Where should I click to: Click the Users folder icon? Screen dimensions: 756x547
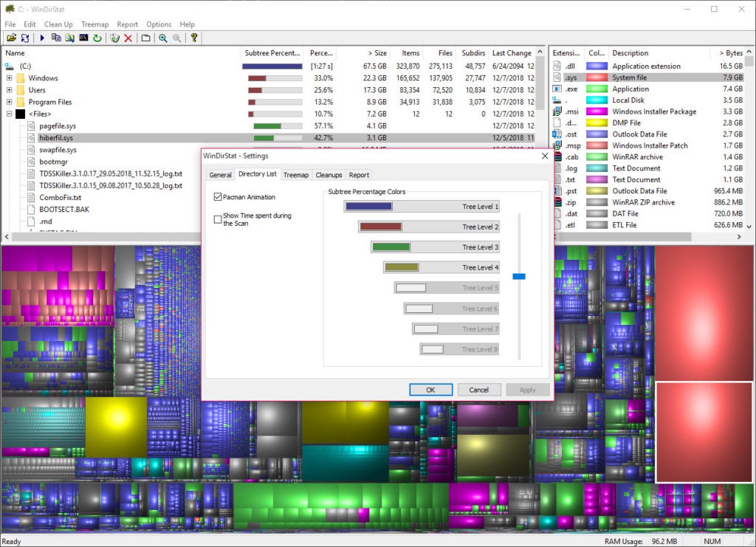click(20, 90)
